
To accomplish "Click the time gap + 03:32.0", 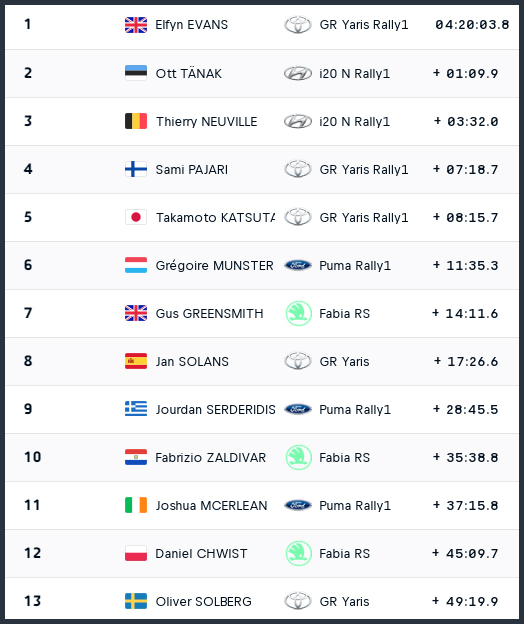I will (x=466, y=121).
